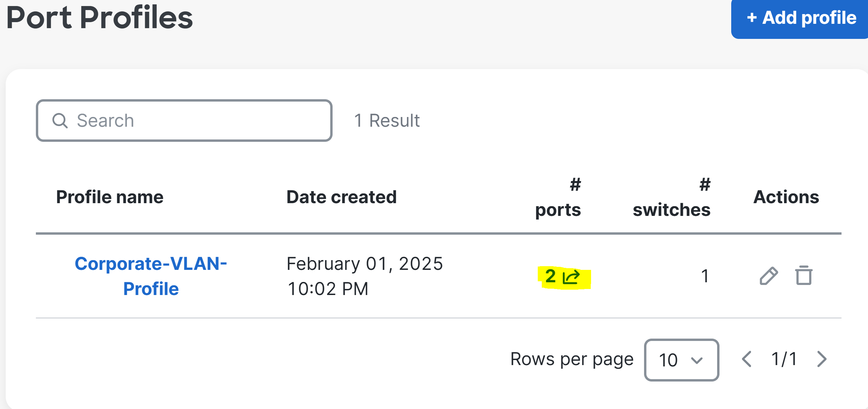Image resolution: width=868 pixels, height=409 pixels.
Task: Sort by the Profile name column
Action: pyautogui.click(x=110, y=197)
